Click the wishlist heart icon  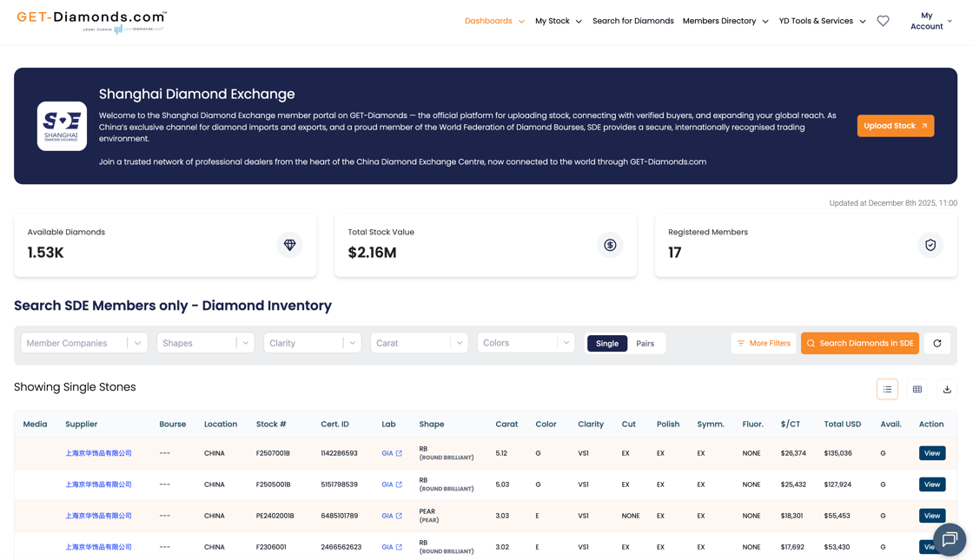[883, 21]
